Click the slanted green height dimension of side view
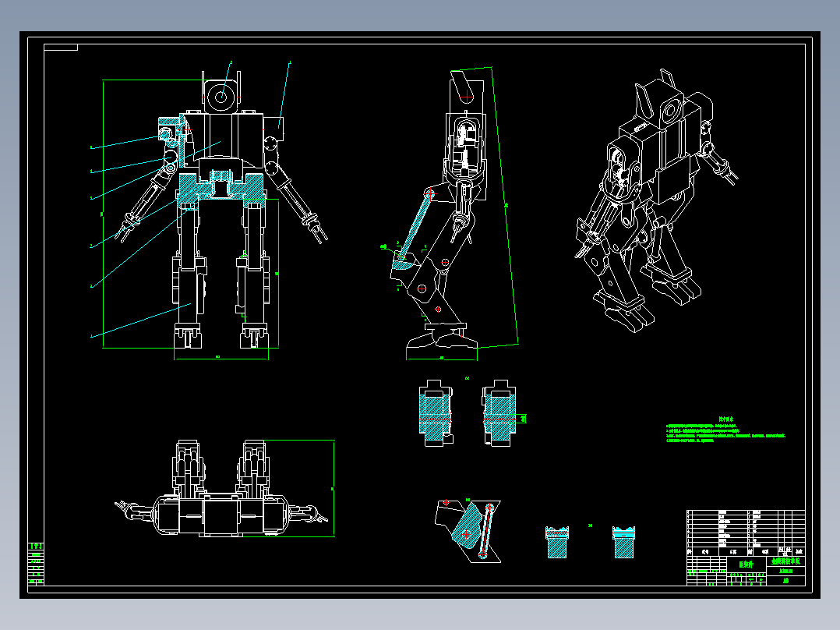The width and height of the screenshot is (840, 630). (x=505, y=206)
